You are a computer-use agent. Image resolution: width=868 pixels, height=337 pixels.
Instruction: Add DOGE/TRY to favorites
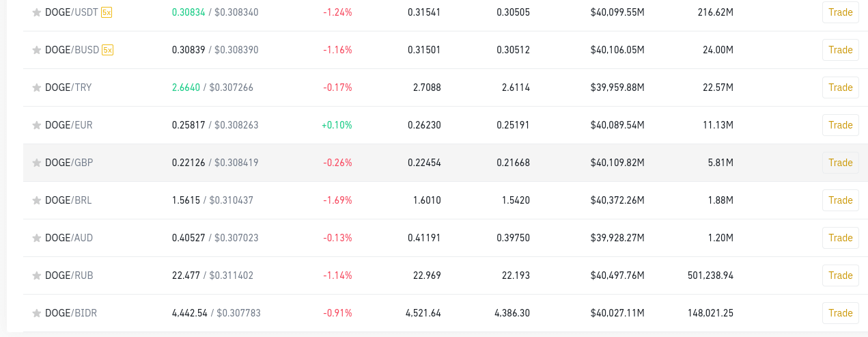(37, 87)
